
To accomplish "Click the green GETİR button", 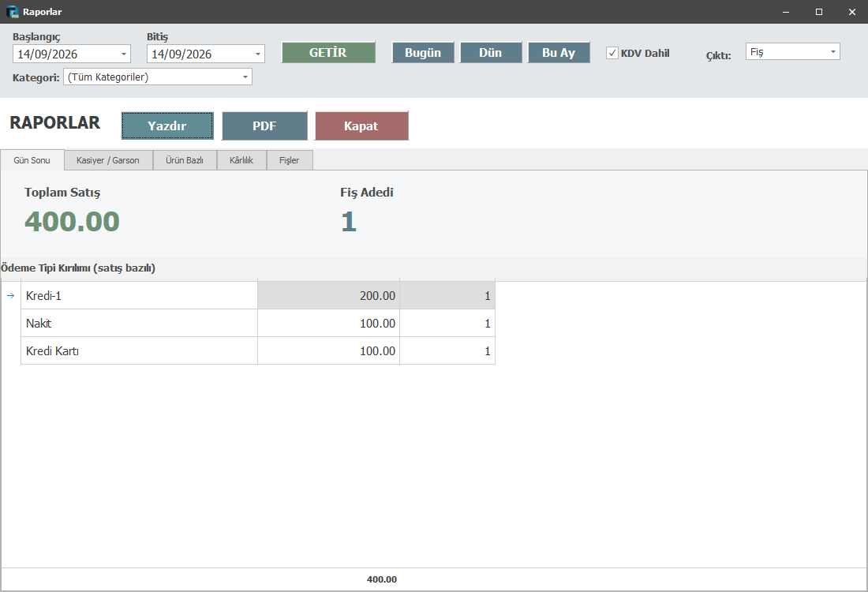I will coord(328,53).
